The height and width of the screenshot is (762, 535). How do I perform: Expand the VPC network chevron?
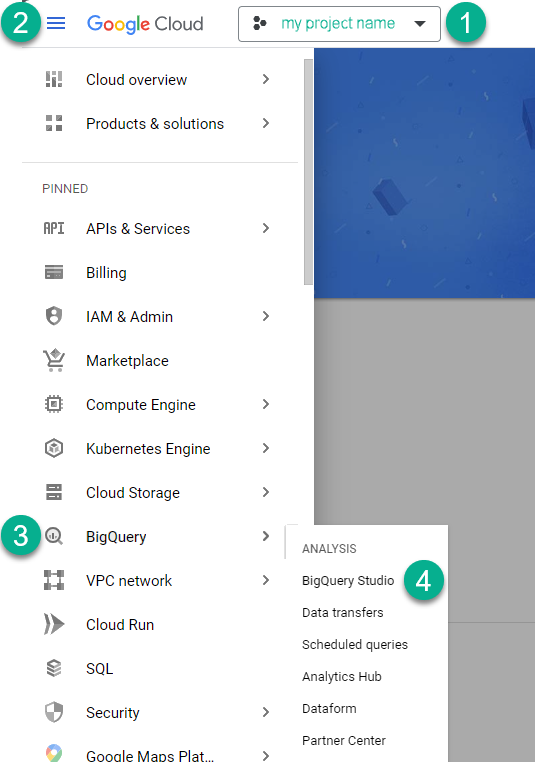pos(266,580)
